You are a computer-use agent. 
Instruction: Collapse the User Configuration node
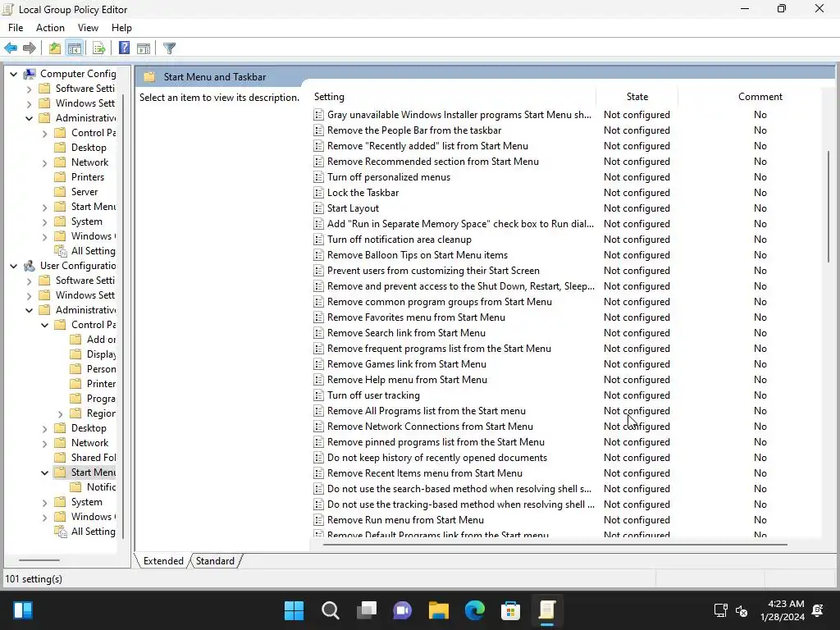[13, 266]
